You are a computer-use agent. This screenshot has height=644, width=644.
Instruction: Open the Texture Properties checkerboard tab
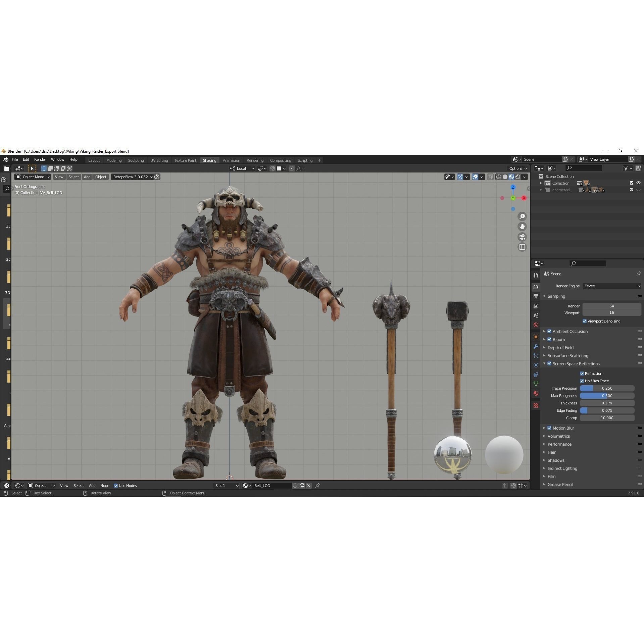pos(536,405)
